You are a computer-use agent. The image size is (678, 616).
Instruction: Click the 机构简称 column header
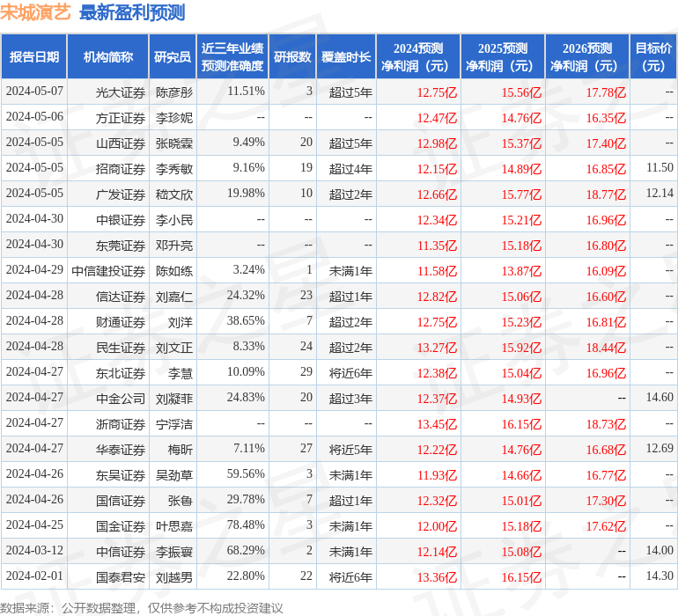pyautogui.click(x=108, y=56)
